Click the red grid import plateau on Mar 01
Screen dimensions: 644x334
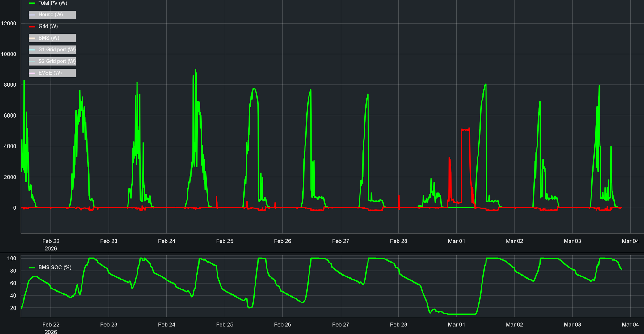point(465,130)
